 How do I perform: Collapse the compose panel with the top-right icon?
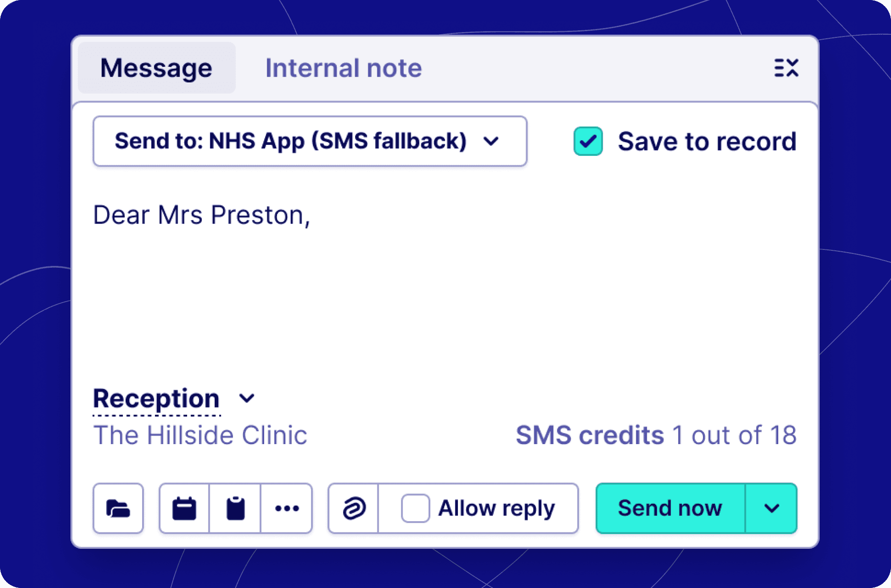tap(786, 68)
